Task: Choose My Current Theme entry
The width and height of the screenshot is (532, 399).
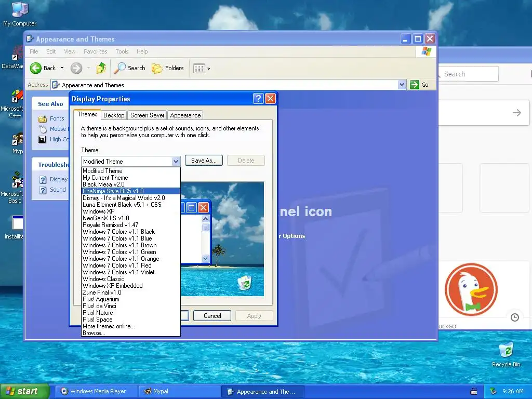Action: pos(131,178)
